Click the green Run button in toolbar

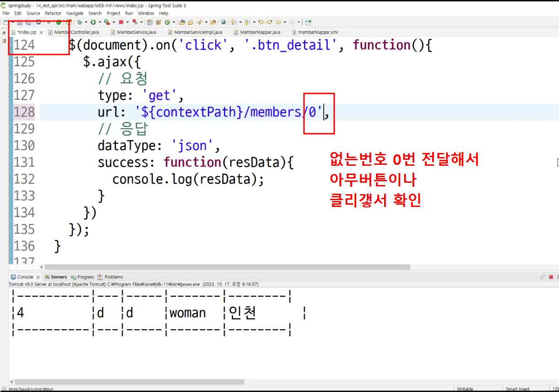[x=93, y=22]
